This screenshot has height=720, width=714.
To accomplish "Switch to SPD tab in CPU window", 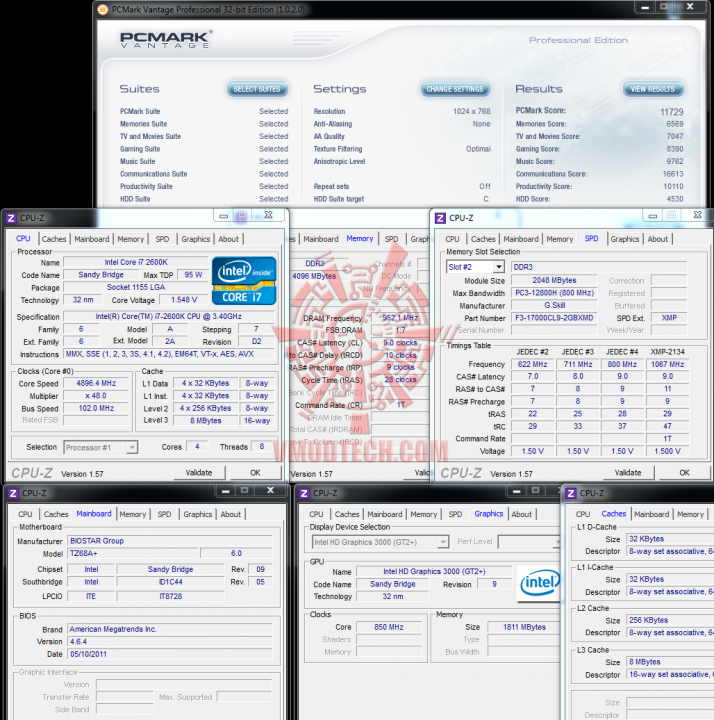I will [162, 239].
